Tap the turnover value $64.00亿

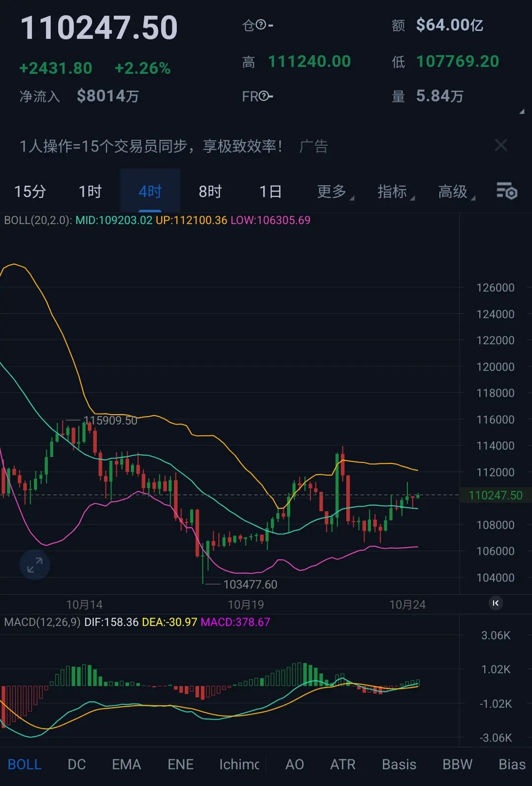[450, 25]
